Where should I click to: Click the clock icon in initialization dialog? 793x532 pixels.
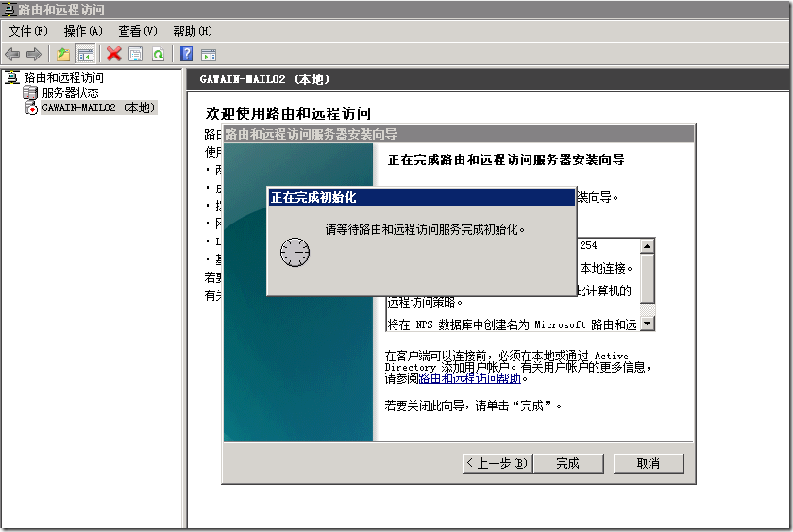tap(295, 252)
